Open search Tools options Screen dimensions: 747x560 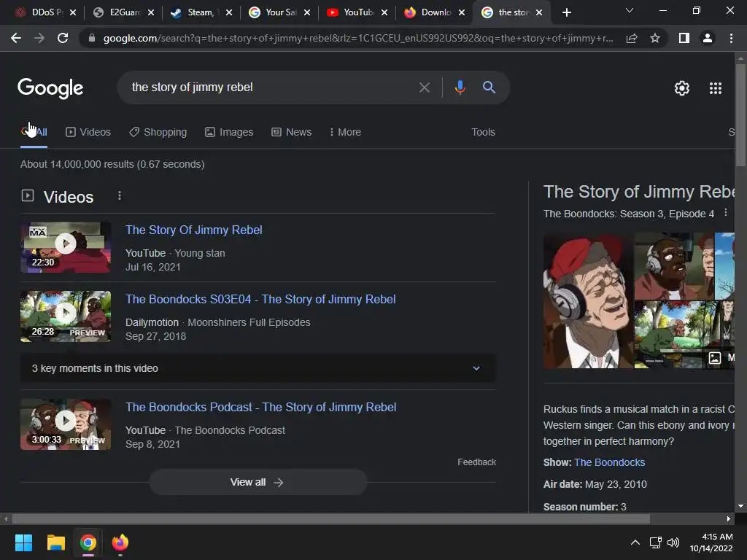coord(483,132)
